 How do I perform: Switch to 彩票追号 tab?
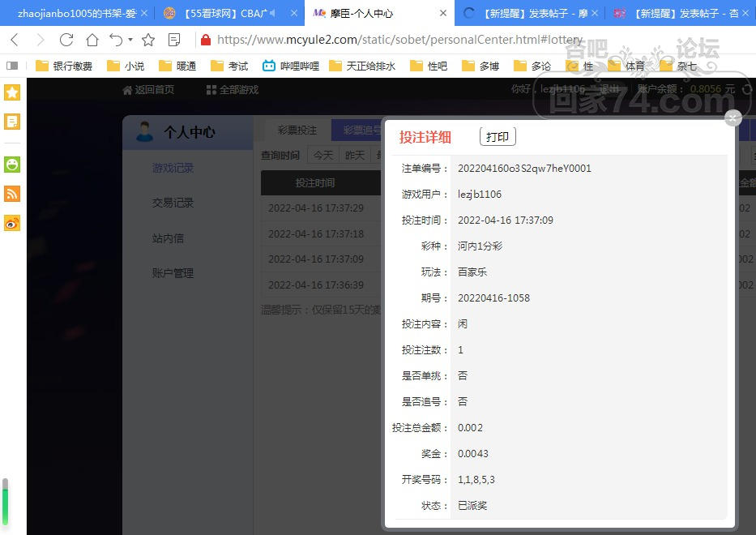pos(357,131)
